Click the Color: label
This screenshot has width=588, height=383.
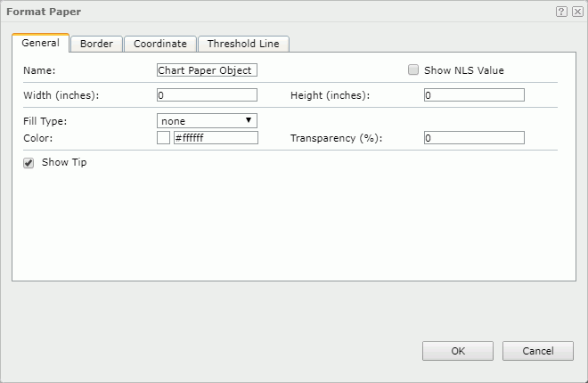(x=38, y=138)
